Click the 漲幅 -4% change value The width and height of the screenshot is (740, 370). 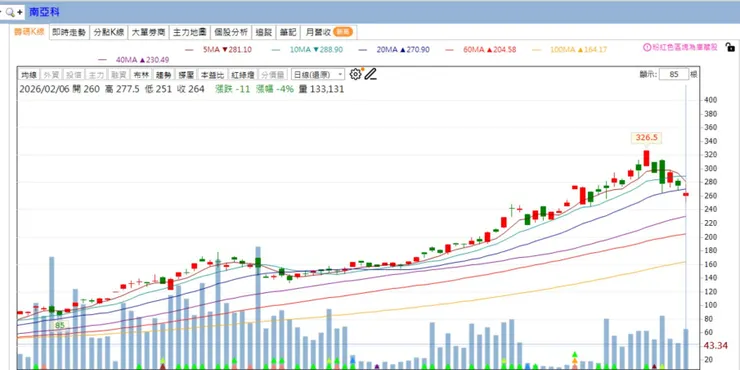(275, 89)
